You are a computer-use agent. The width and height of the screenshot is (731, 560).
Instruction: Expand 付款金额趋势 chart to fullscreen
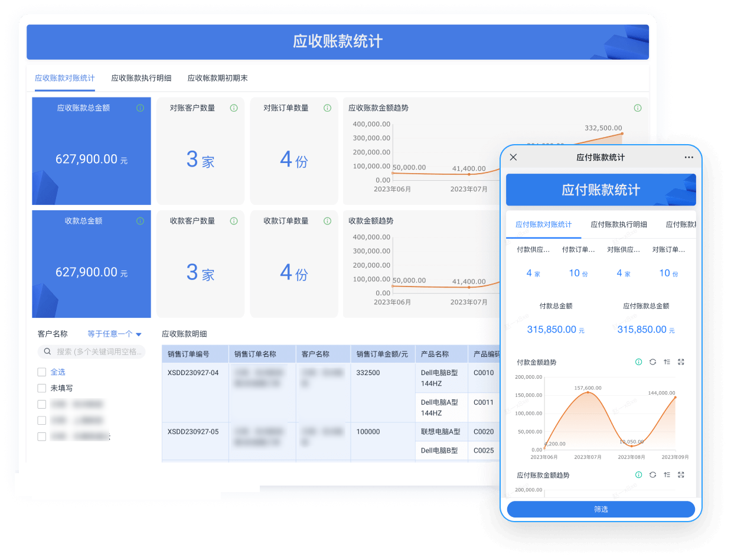pos(681,362)
